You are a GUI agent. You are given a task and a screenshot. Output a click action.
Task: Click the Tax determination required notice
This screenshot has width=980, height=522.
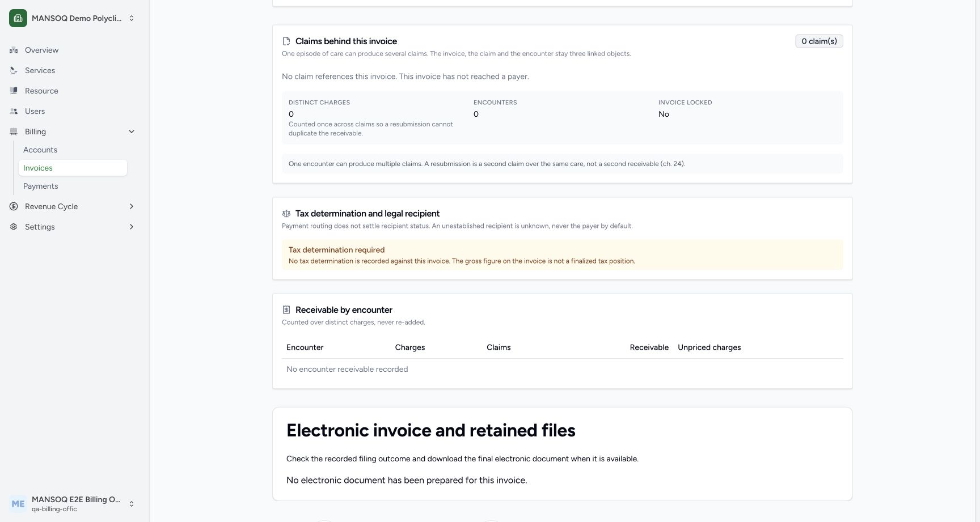(x=563, y=255)
